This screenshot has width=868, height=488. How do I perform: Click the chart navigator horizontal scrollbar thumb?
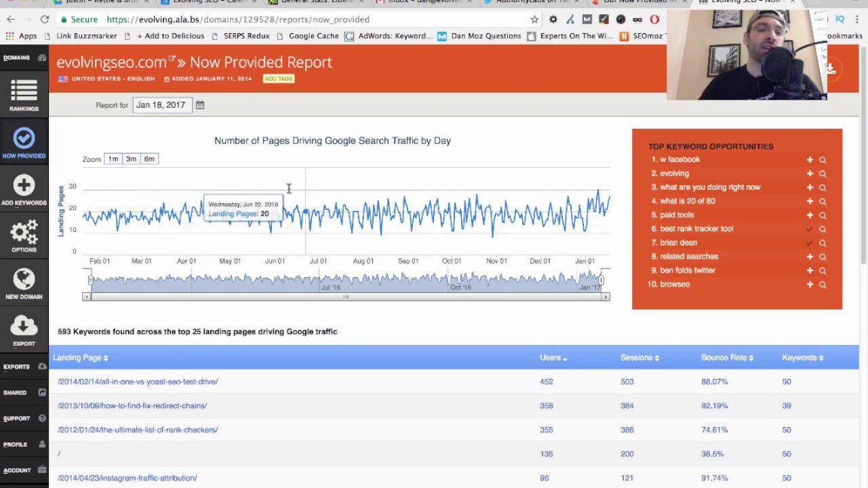coord(346,297)
